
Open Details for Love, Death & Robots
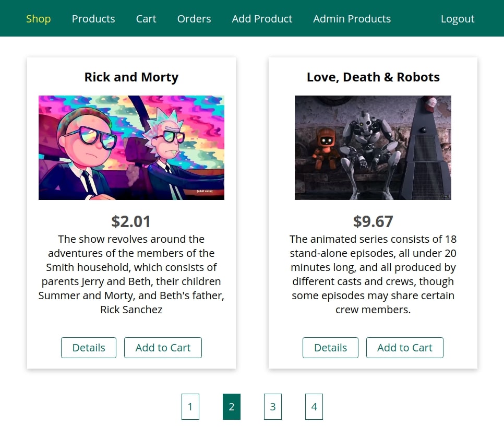[330, 348]
